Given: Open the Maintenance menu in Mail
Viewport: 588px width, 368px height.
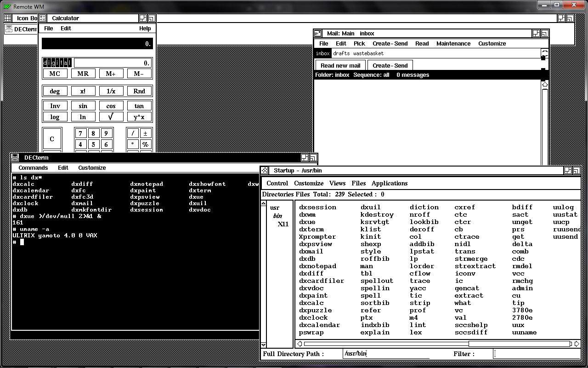Looking at the screenshot, I should pos(453,44).
